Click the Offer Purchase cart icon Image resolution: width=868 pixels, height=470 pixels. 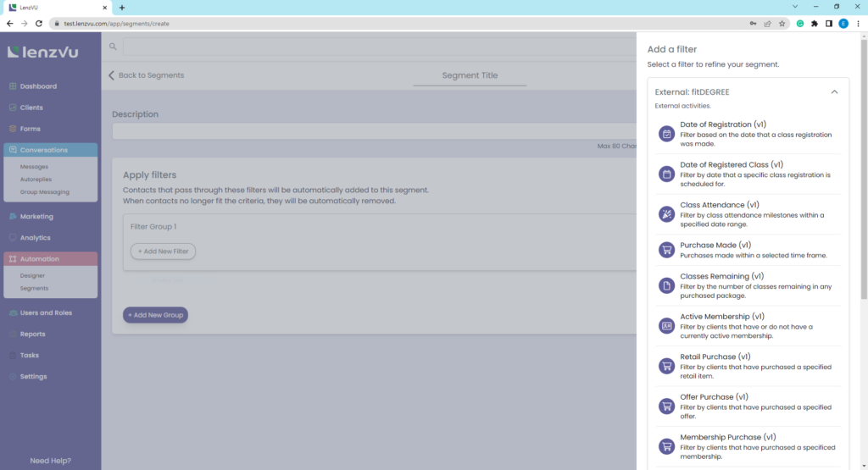[x=667, y=406]
